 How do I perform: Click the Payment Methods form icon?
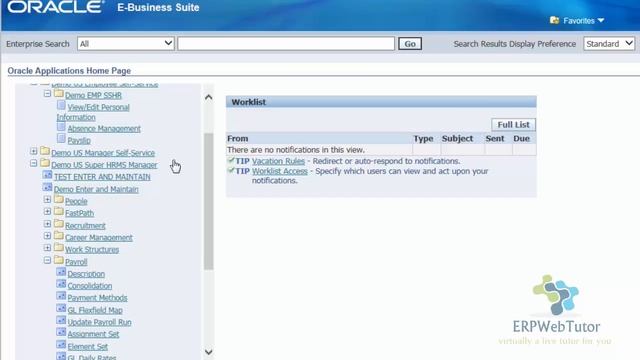[61, 296]
